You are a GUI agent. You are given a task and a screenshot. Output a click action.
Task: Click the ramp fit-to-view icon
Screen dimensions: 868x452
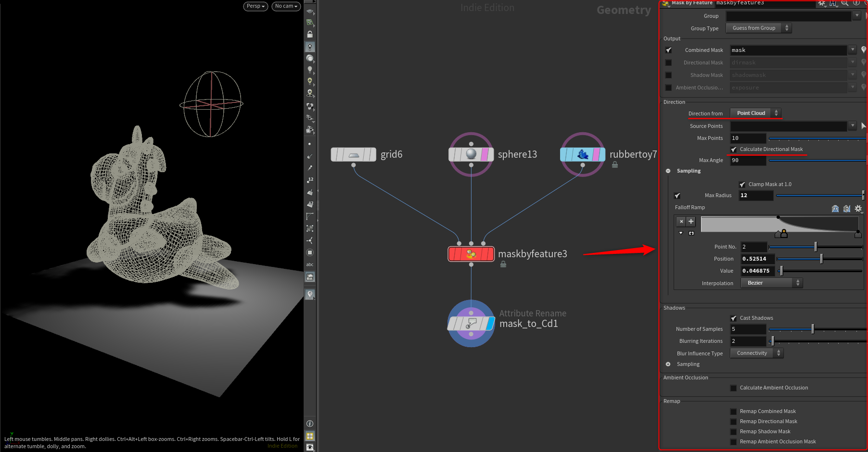(x=691, y=233)
